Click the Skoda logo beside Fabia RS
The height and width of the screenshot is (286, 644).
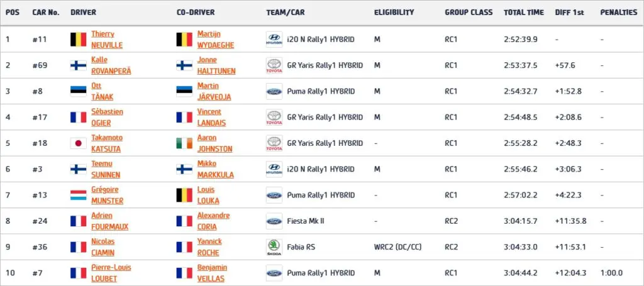pos(274,247)
